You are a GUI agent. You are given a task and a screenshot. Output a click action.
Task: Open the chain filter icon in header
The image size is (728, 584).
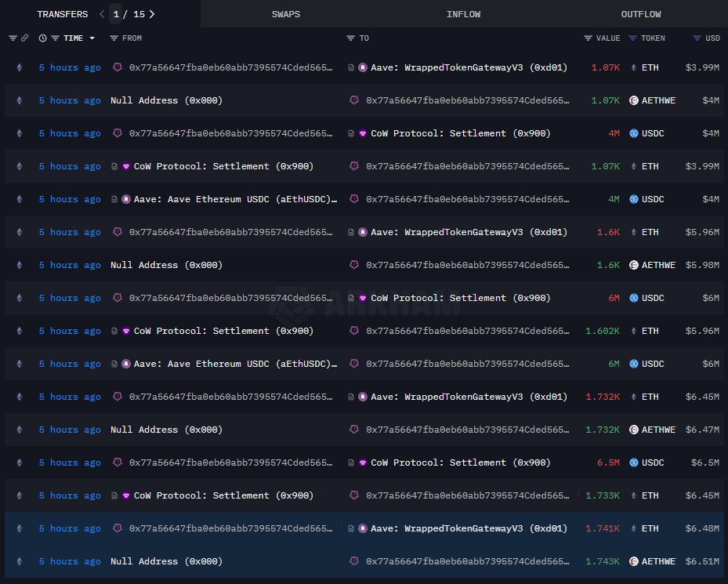[13, 38]
